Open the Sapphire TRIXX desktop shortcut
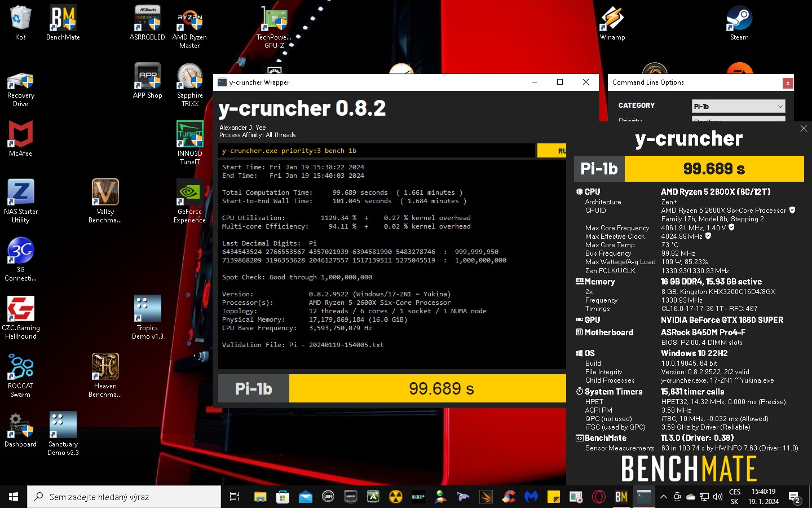Viewport: 812px width, 508px height. point(189,85)
